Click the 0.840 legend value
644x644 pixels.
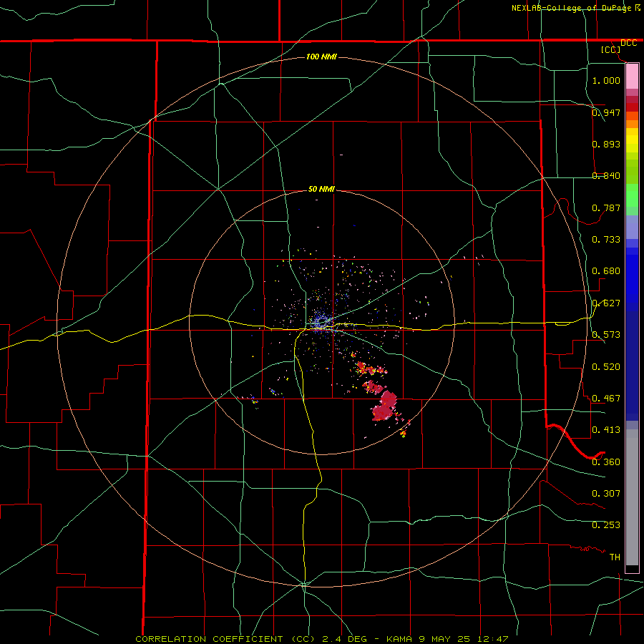(606, 176)
